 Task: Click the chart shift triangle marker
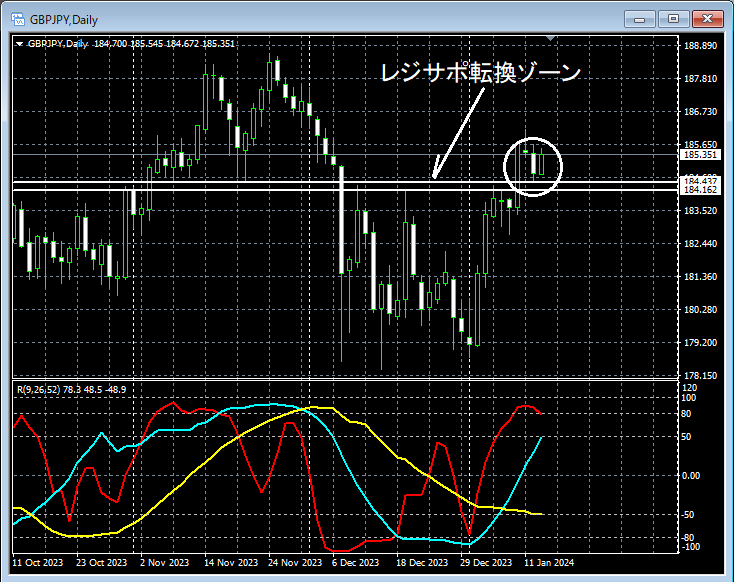(x=551, y=38)
